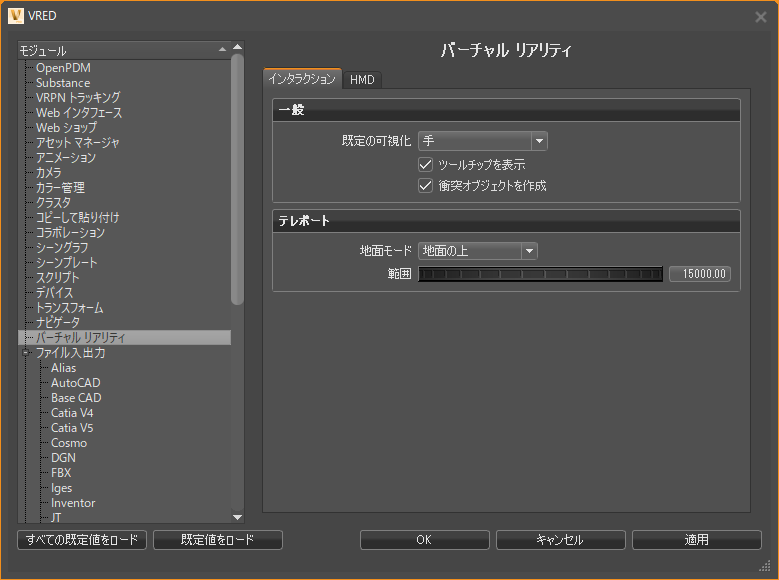
Task: Select Base CAD file type
Action: [76, 398]
